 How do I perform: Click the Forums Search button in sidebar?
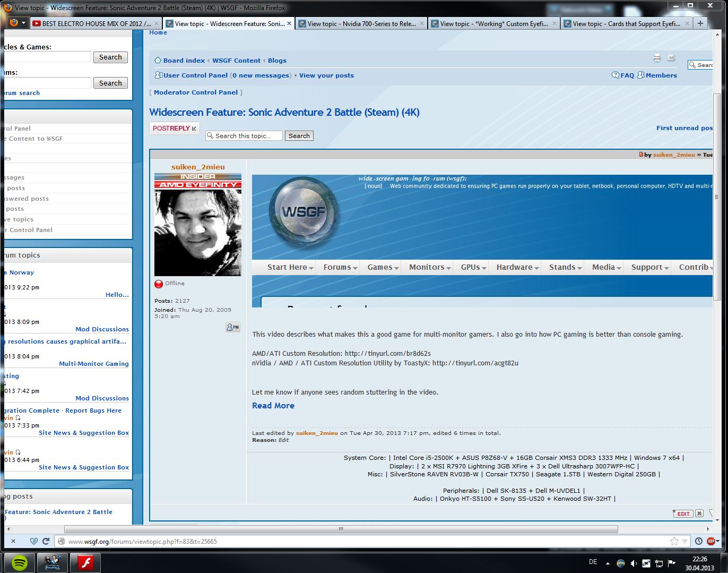(110, 83)
